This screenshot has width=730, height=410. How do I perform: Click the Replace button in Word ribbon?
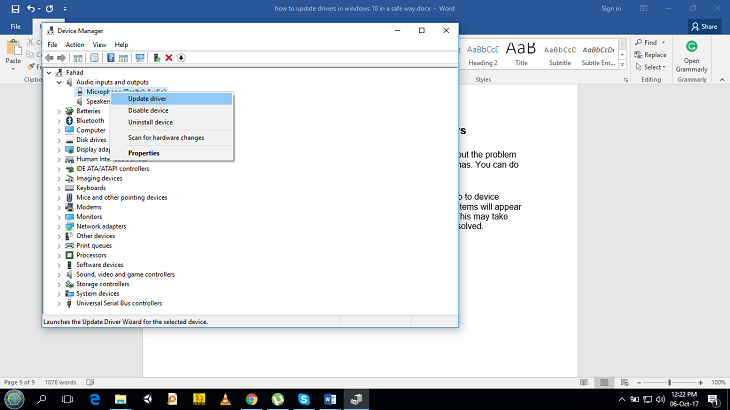(x=650, y=55)
